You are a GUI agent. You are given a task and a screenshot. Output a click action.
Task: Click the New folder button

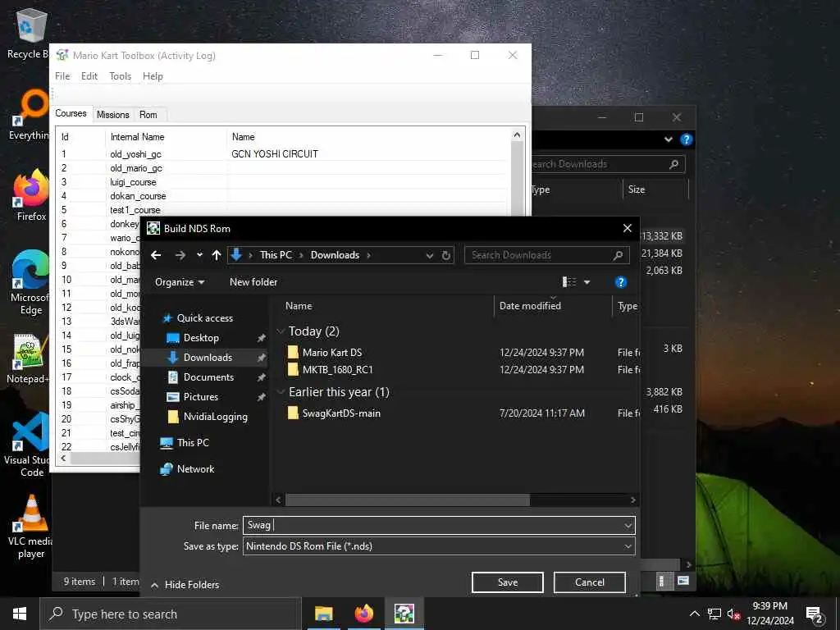click(x=253, y=282)
